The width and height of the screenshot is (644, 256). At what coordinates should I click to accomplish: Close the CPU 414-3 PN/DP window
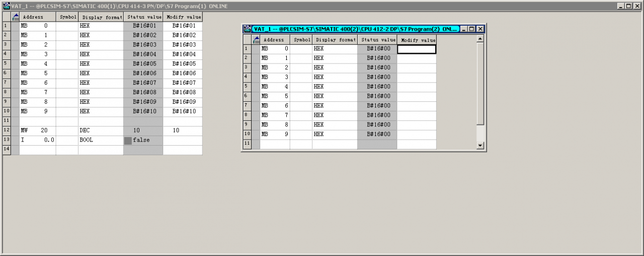(x=637, y=6)
